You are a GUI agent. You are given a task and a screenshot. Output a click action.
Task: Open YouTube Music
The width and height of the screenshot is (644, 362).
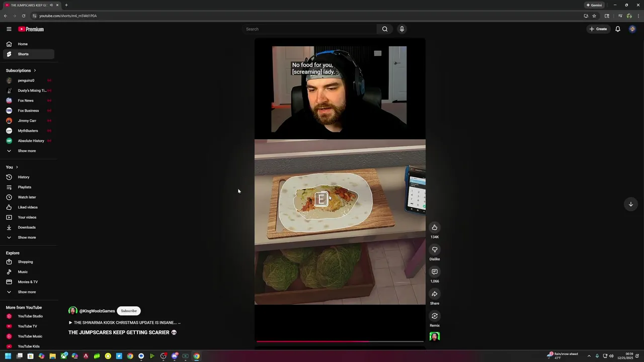(29, 336)
